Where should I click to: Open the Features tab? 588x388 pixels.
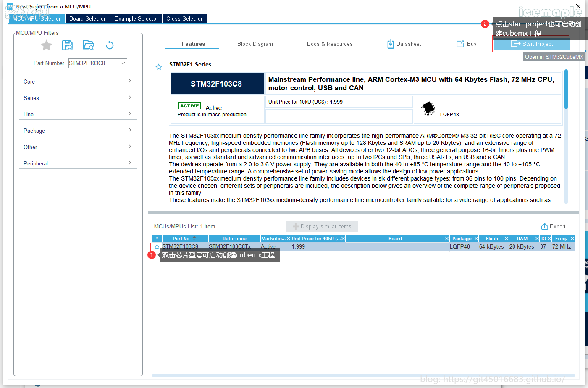[x=193, y=44]
